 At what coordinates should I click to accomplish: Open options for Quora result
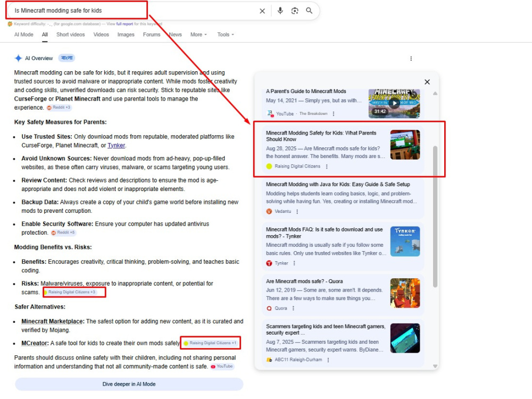point(293,308)
